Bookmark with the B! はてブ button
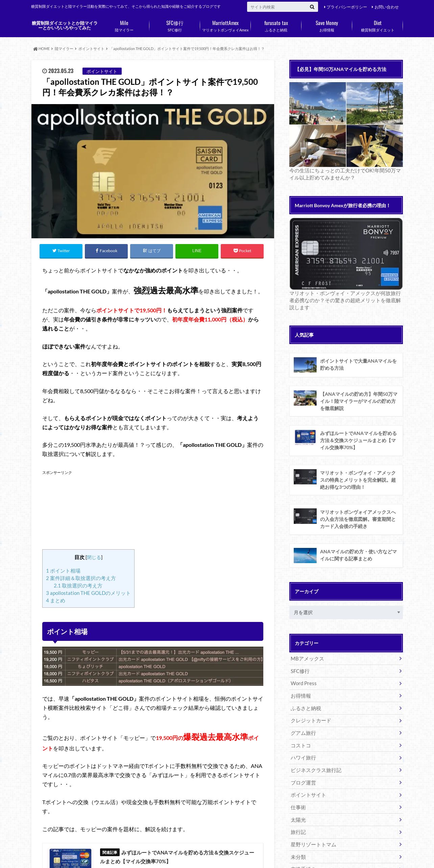Screen dimensions: 434x868 point(151,251)
